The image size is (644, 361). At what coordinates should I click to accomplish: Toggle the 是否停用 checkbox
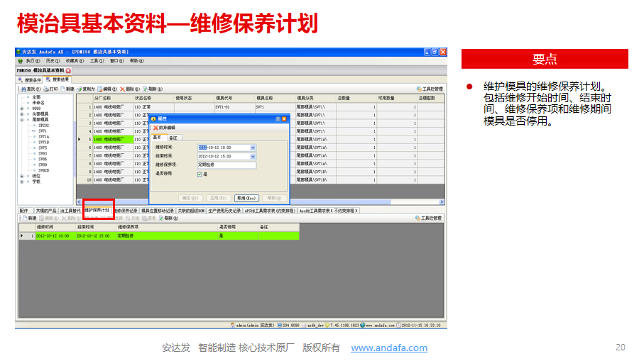[200, 174]
